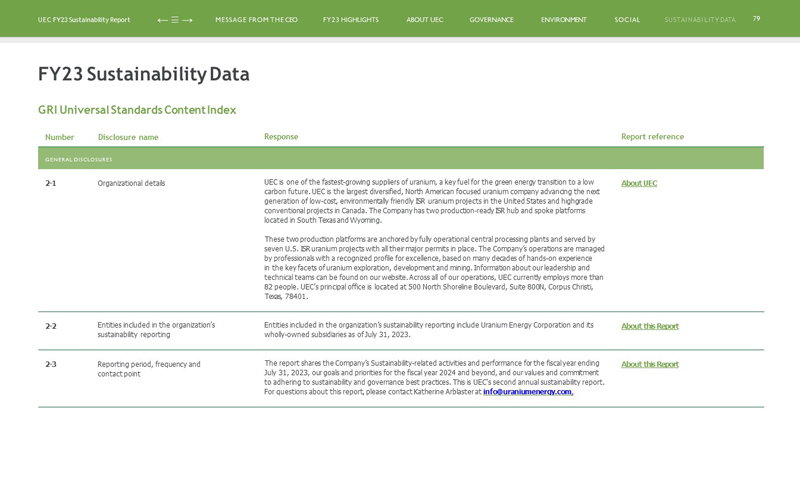Viewport: 800px width, 486px height.
Task: Click the previous page left arrow icon
Action: click(163, 20)
